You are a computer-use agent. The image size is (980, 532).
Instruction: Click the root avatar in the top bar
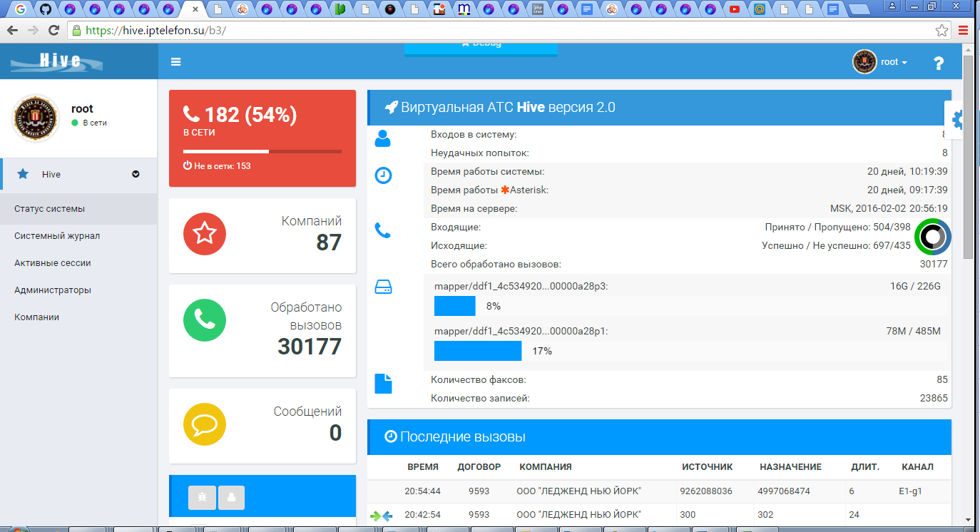(864, 62)
